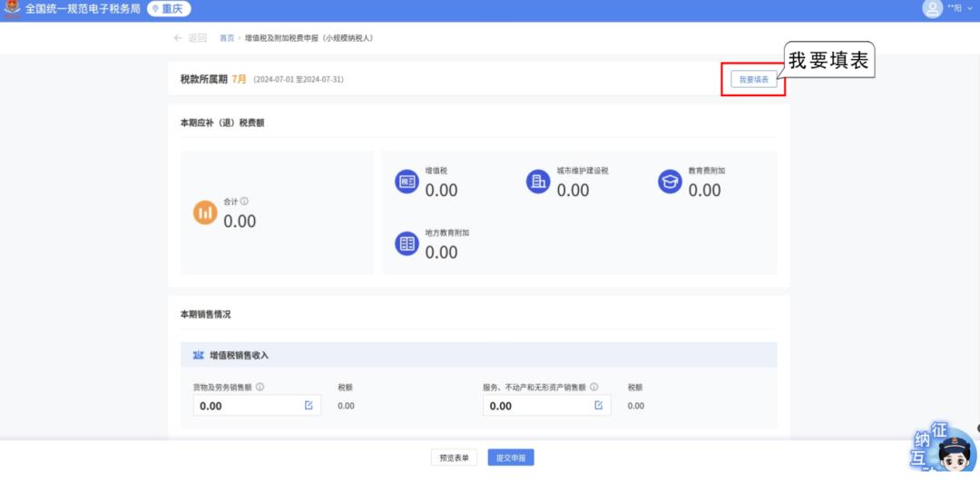The width and height of the screenshot is (980, 482).
Task: Click the orange 合计 chart icon
Action: coord(205,212)
